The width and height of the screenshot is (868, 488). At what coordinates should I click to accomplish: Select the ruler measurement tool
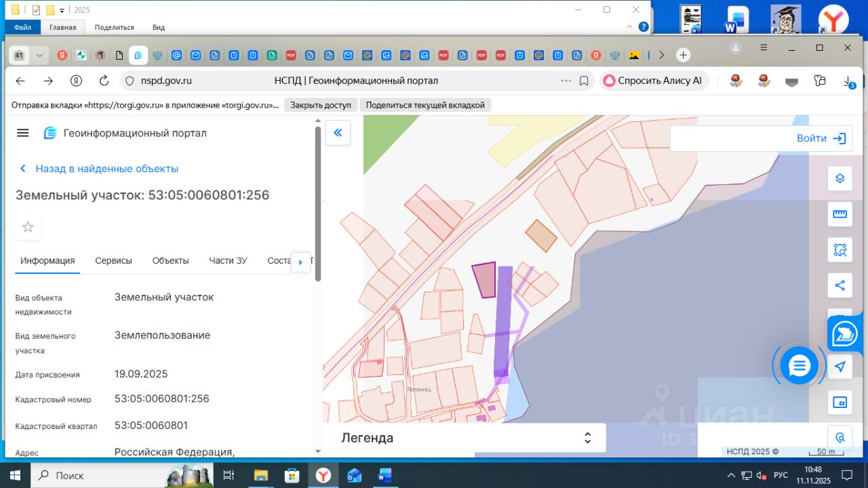[840, 215]
